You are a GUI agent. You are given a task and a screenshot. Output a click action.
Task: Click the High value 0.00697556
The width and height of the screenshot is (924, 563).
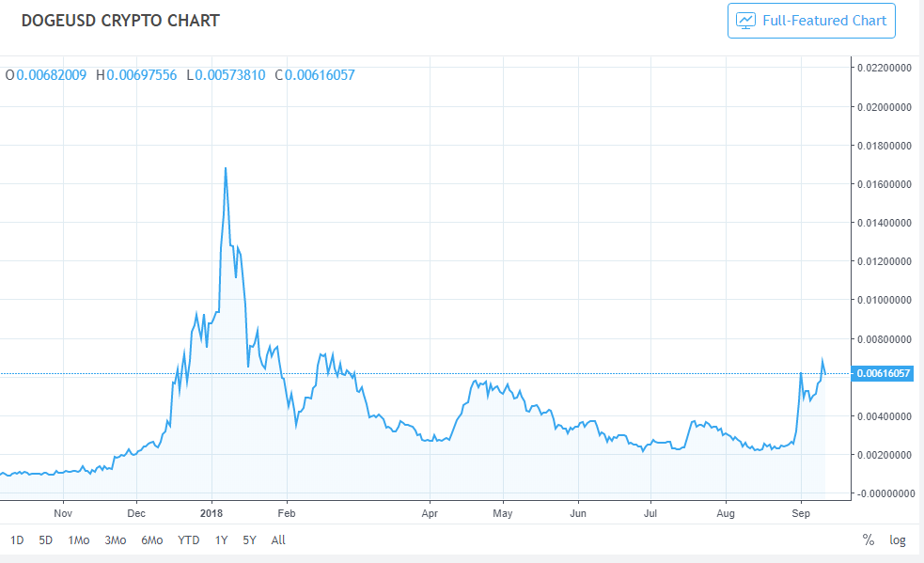[141, 75]
